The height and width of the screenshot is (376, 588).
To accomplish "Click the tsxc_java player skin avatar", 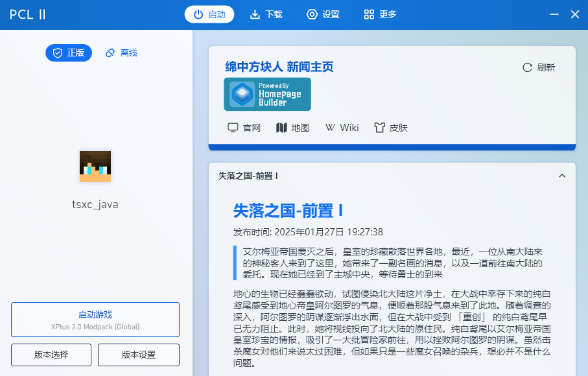I will click(95, 167).
